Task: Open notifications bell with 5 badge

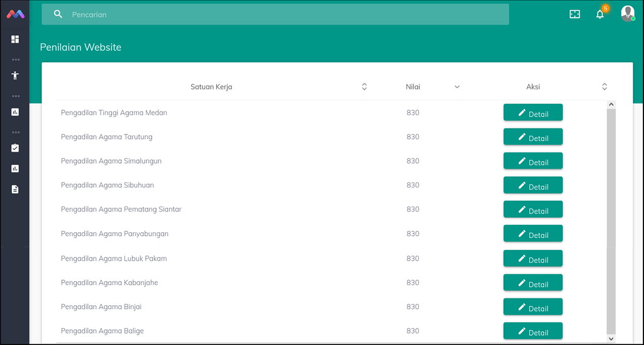Action: point(601,14)
